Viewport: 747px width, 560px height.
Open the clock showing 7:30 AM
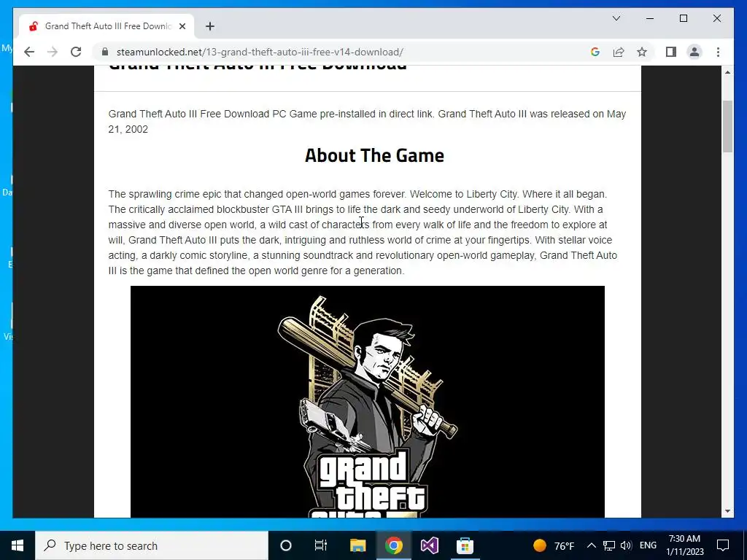[x=684, y=545]
